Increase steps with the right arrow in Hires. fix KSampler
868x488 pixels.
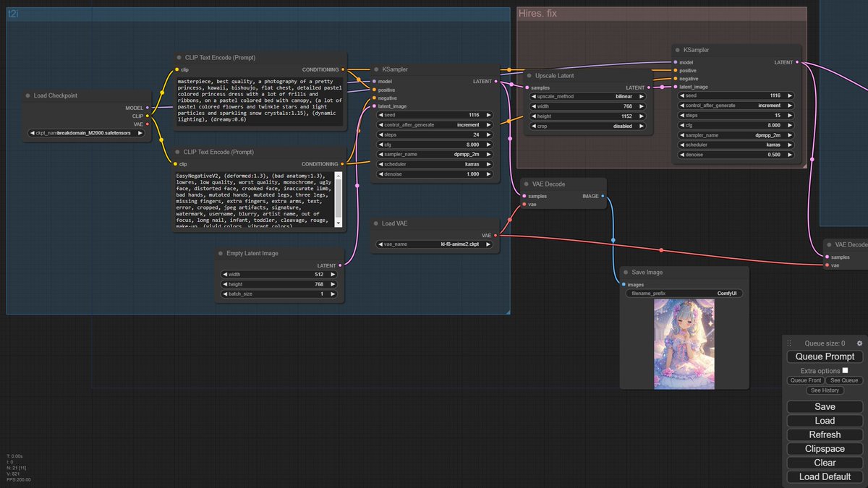click(x=790, y=115)
